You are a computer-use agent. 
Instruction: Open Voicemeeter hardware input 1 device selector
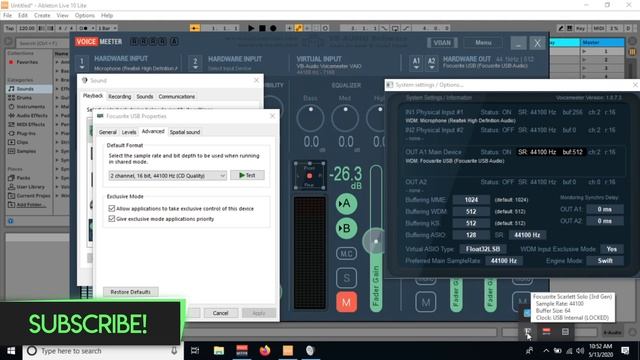(x=82, y=63)
